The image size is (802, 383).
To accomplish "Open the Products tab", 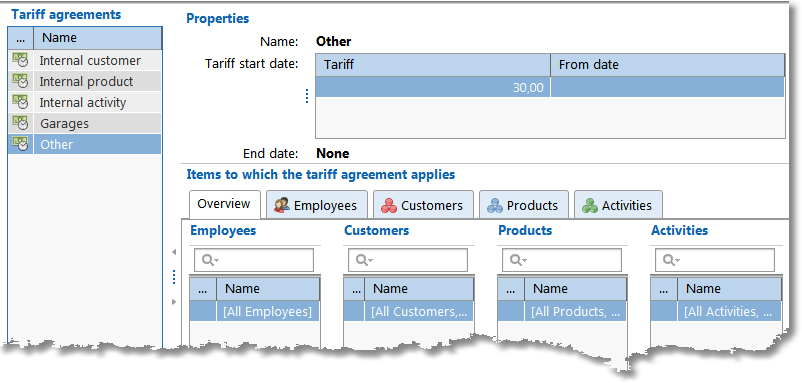I will pos(524,206).
